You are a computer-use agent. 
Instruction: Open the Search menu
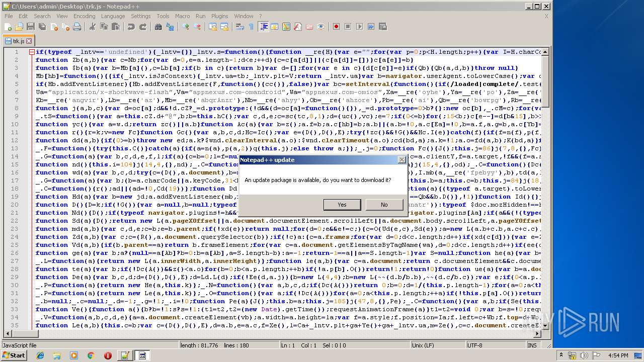[x=42, y=16]
